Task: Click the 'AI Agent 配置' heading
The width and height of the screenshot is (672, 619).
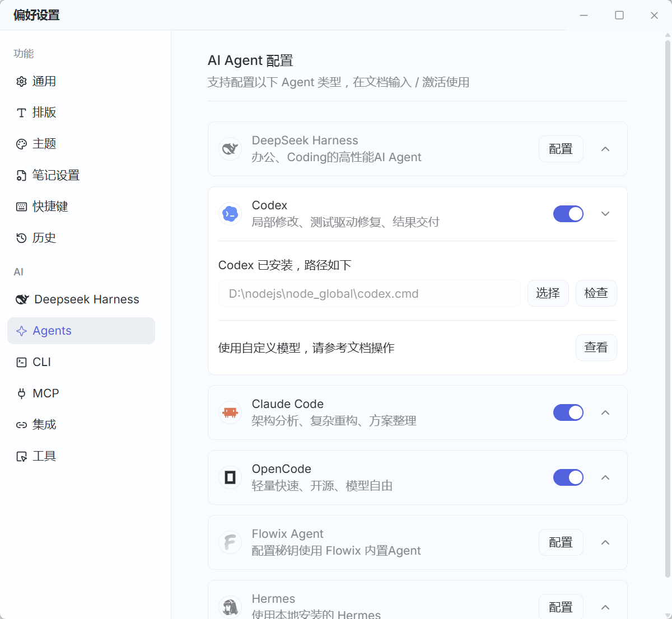Action: point(250,60)
